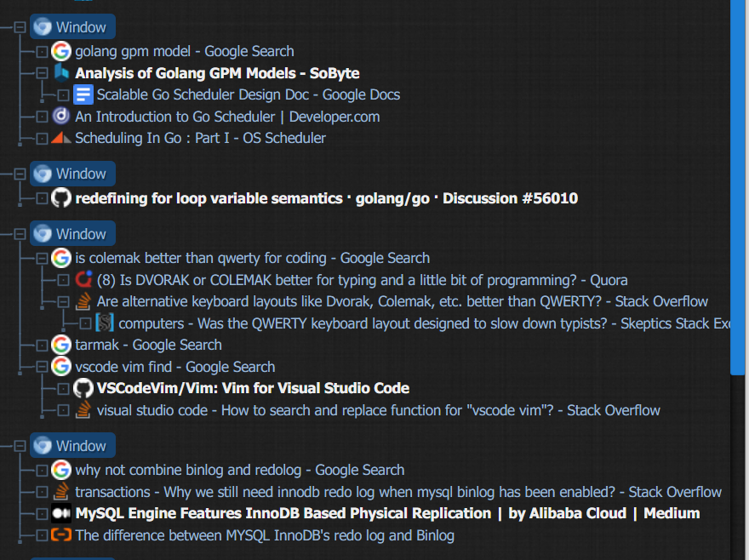
Task: Open the golang gpm model Google Search tab
Action: point(185,51)
